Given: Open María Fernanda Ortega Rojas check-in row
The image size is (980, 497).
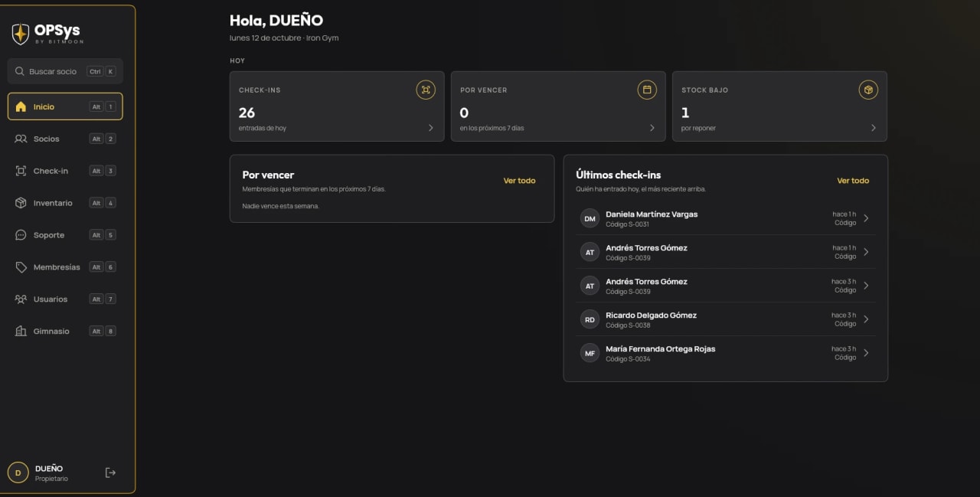Looking at the screenshot, I should (726, 353).
